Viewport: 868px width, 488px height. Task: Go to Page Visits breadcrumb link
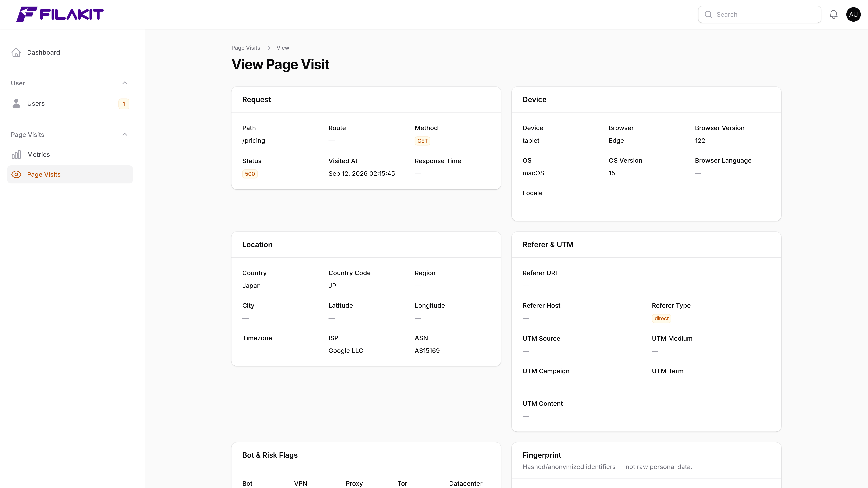pos(246,48)
